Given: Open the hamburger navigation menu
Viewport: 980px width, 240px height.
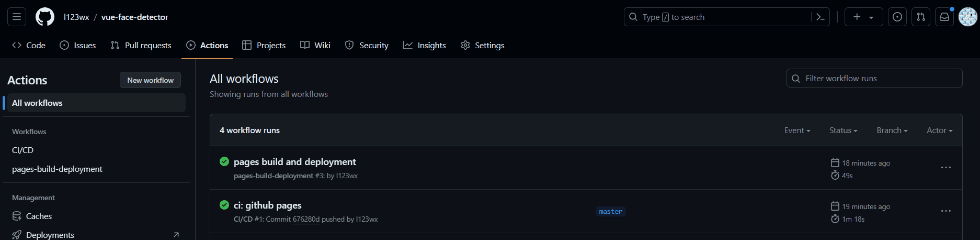Looking at the screenshot, I should pyautogui.click(x=17, y=17).
